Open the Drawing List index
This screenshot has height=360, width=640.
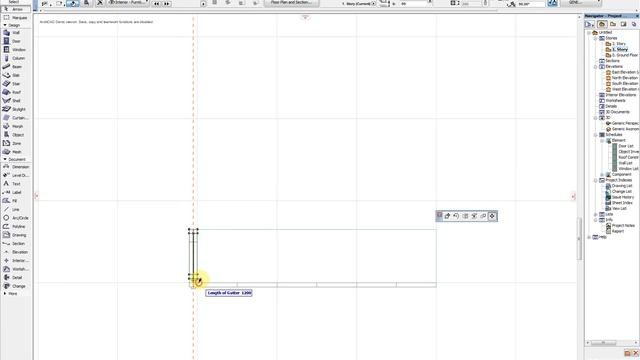pyautogui.click(x=619, y=186)
